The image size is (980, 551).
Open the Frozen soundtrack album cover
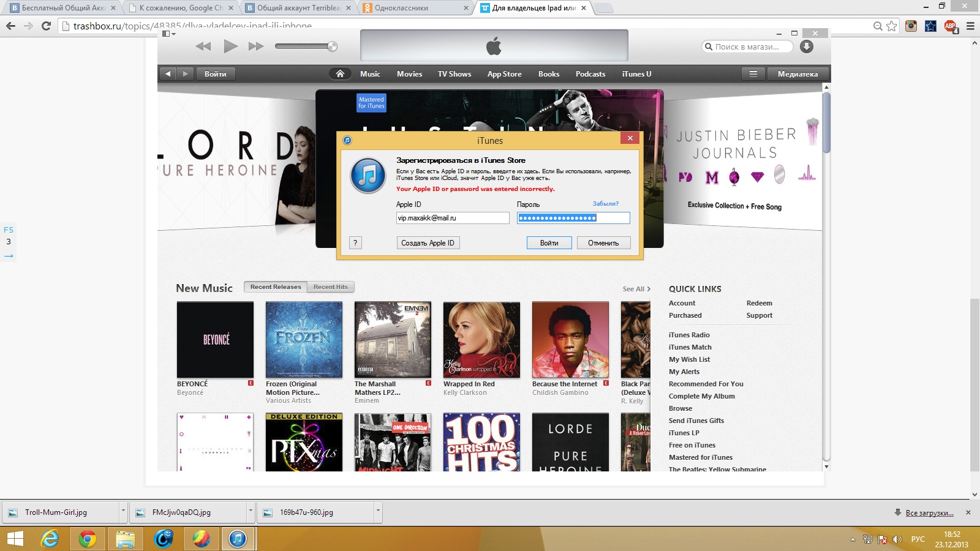[304, 340]
